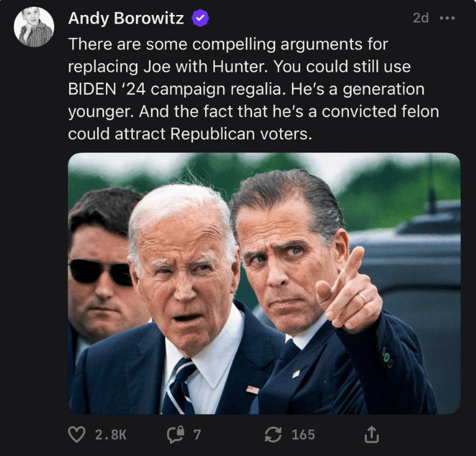Click the flag lapel pin in photo
This screenshot has height=456, width=476.
(252, 389)
